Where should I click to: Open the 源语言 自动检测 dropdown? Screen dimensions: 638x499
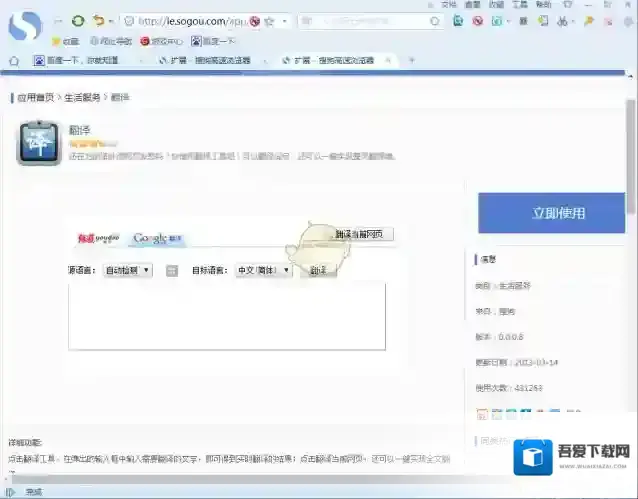click(x=127, y=270)
